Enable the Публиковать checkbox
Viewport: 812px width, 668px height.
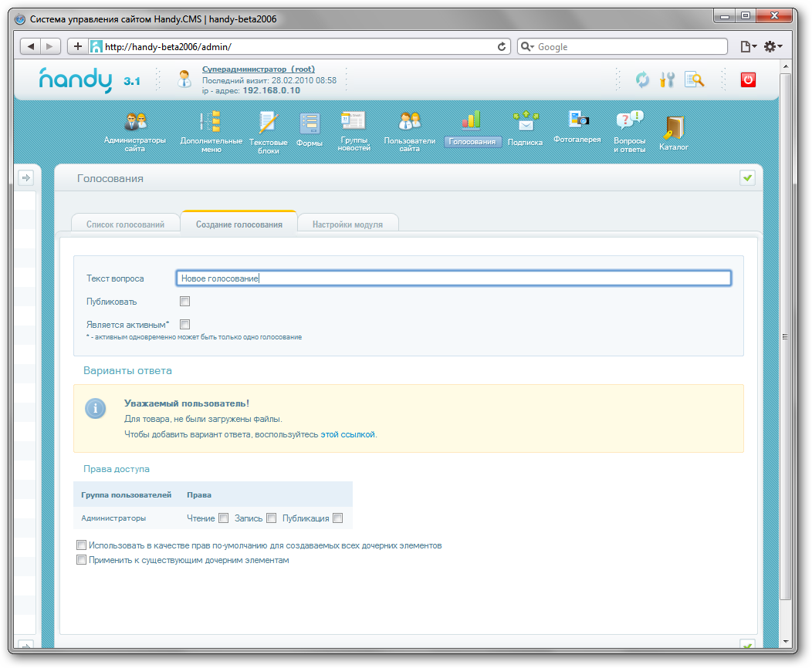point(184,302)
